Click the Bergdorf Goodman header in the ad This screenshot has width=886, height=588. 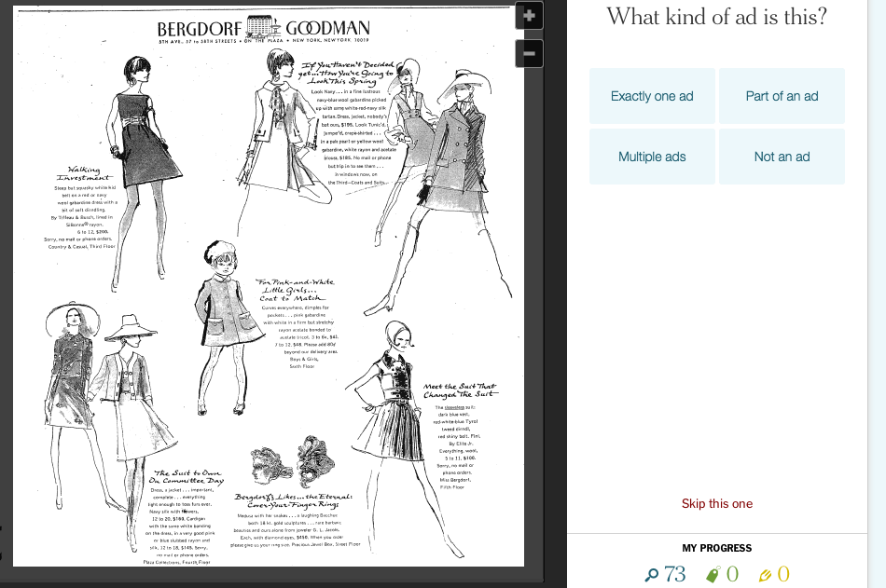263,30
